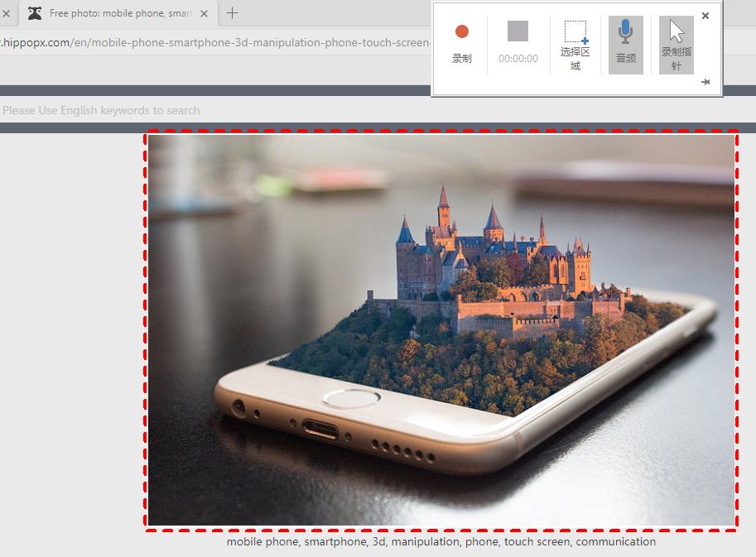This screenshot has height=557, width=756.
Task: Click the castle on smartphone photo
Action: coord(441,330)
